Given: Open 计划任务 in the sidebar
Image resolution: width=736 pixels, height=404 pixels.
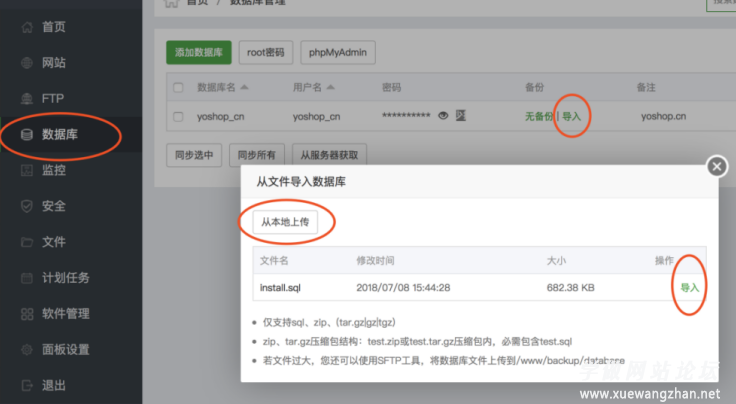Looking at the screenshot, I should point(66,278).
